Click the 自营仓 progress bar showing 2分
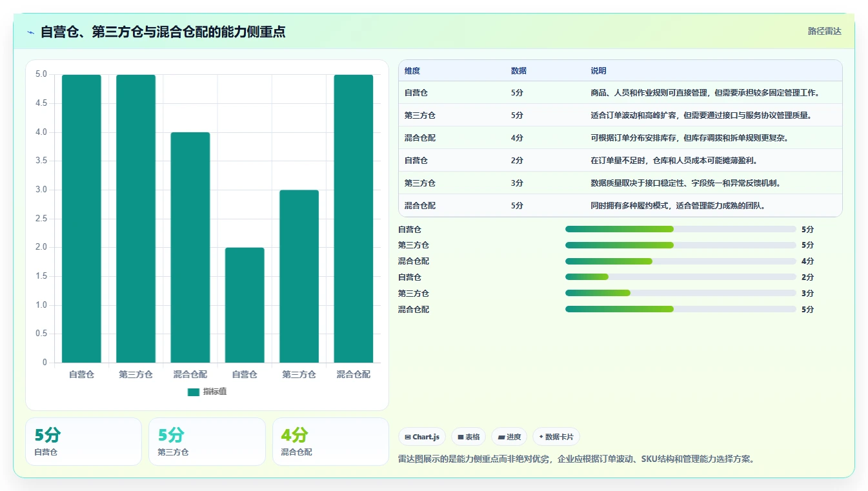 pos(681,277)
